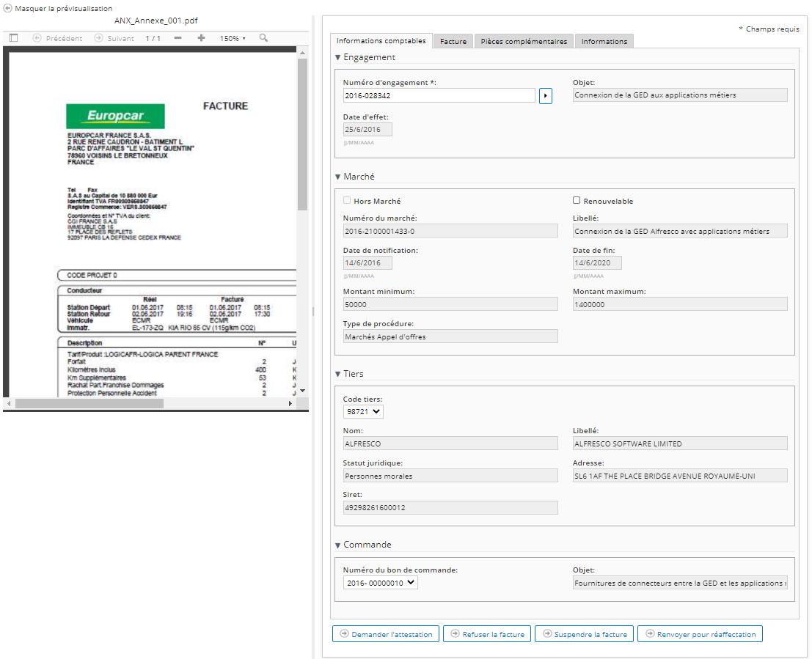Open the Pièces complémentaires tab
The width and height of the screenshot is (812, 659).
pos(524,41)
